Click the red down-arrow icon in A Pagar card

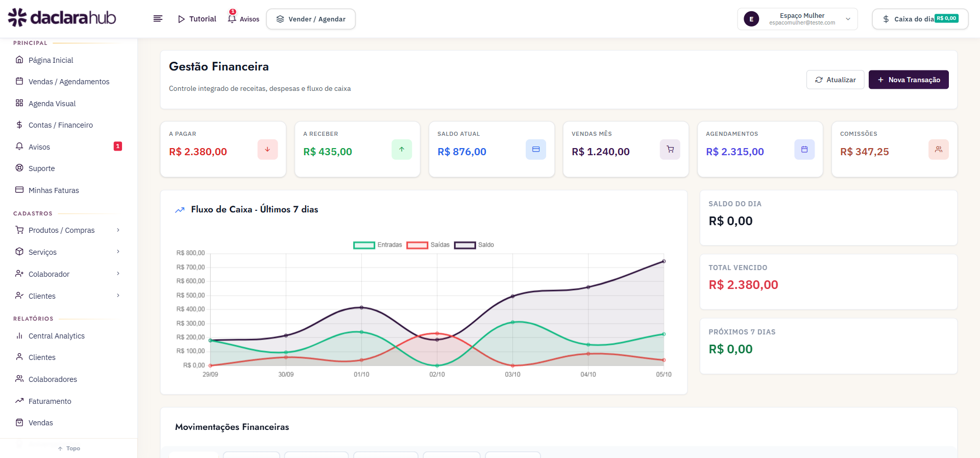point(267,150)
